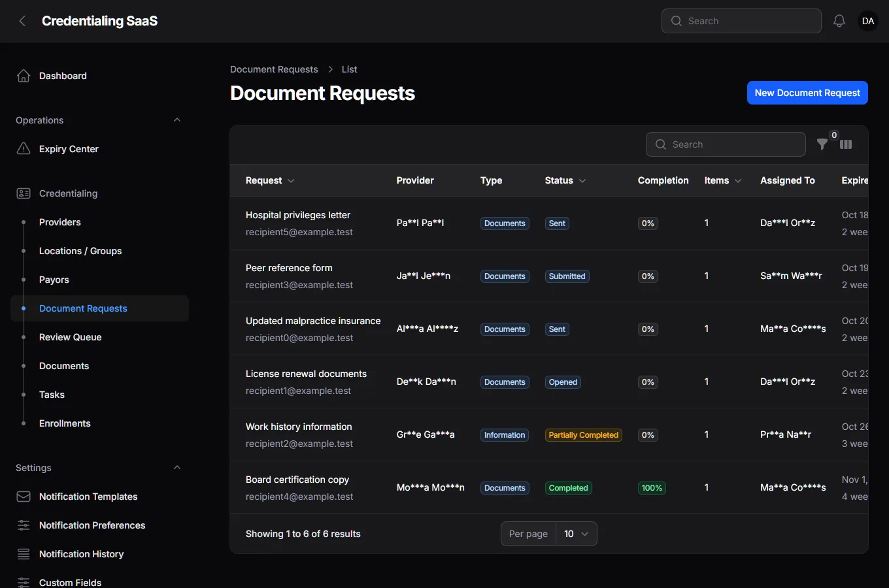Open the DA user avatar menu
The image size is (889, 588).
(868, 21)
